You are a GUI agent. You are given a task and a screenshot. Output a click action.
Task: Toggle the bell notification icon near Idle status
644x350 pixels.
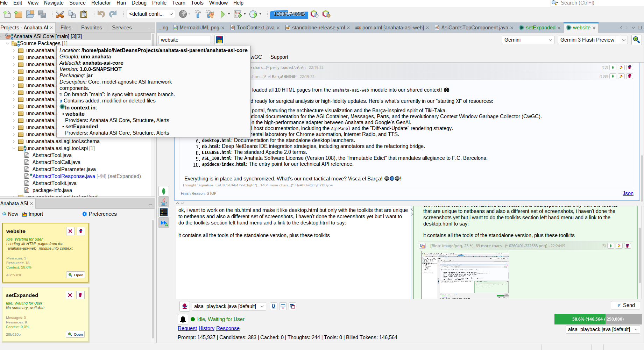coord(183,319)
